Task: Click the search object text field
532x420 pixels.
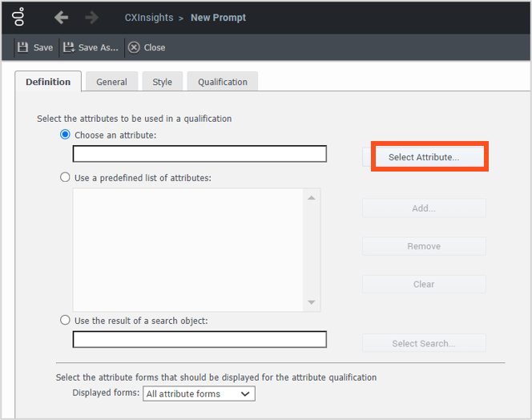Action: (199, 340)
